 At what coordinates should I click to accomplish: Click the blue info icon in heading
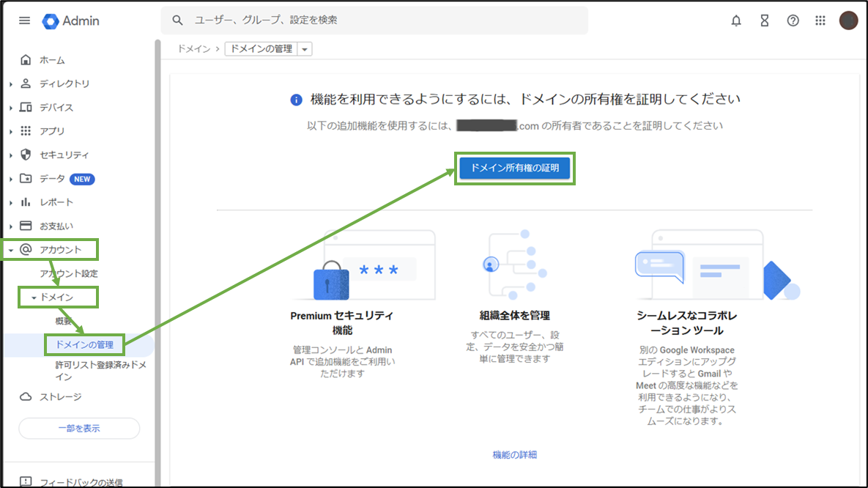296,100
